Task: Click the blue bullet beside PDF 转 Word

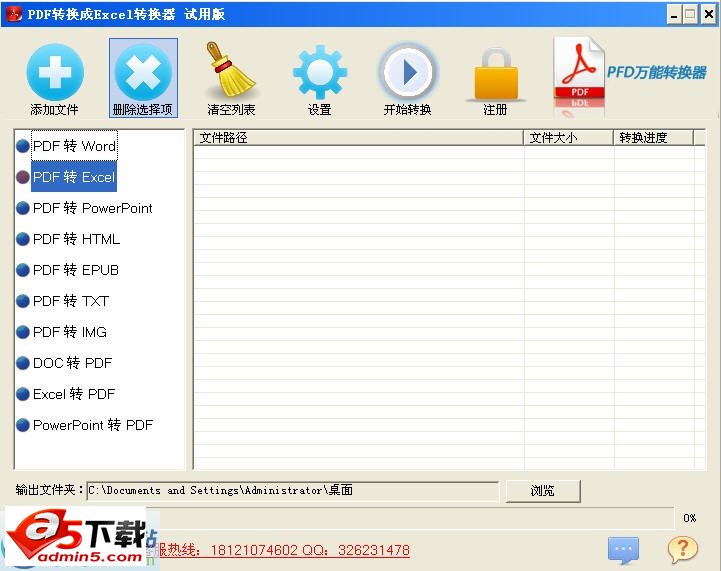Action: click(x=23, y=146)
